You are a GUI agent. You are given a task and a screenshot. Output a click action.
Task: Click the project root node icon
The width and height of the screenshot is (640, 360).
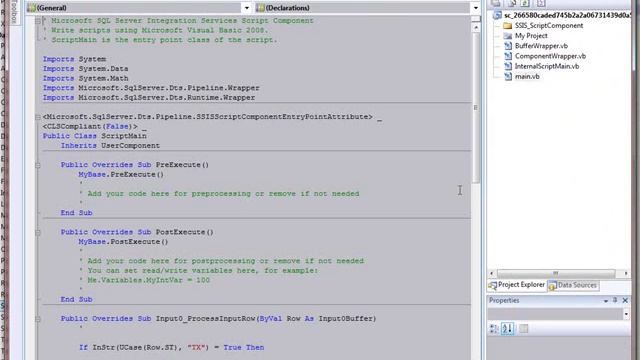click(x=497, y=15)
